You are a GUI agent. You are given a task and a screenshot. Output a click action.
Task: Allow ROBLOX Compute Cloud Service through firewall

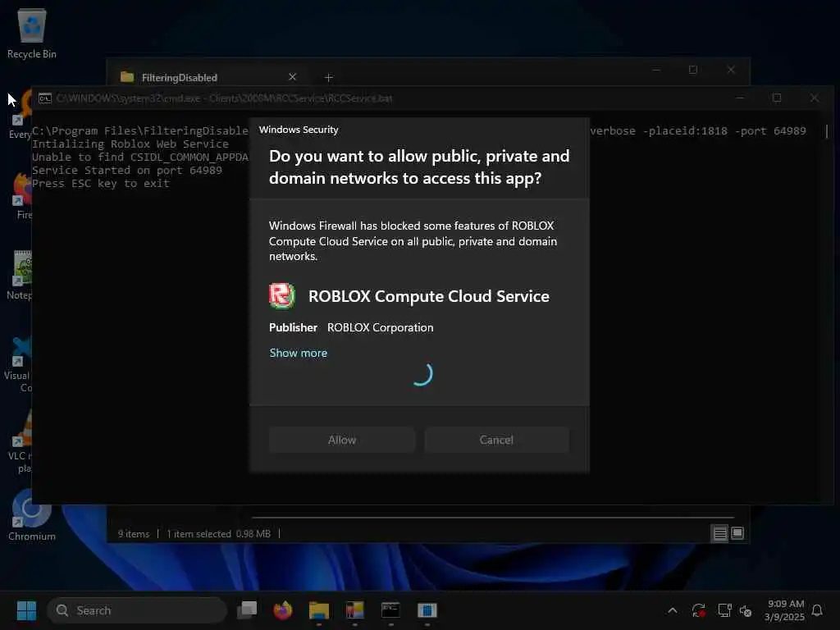tap(342, 440)
